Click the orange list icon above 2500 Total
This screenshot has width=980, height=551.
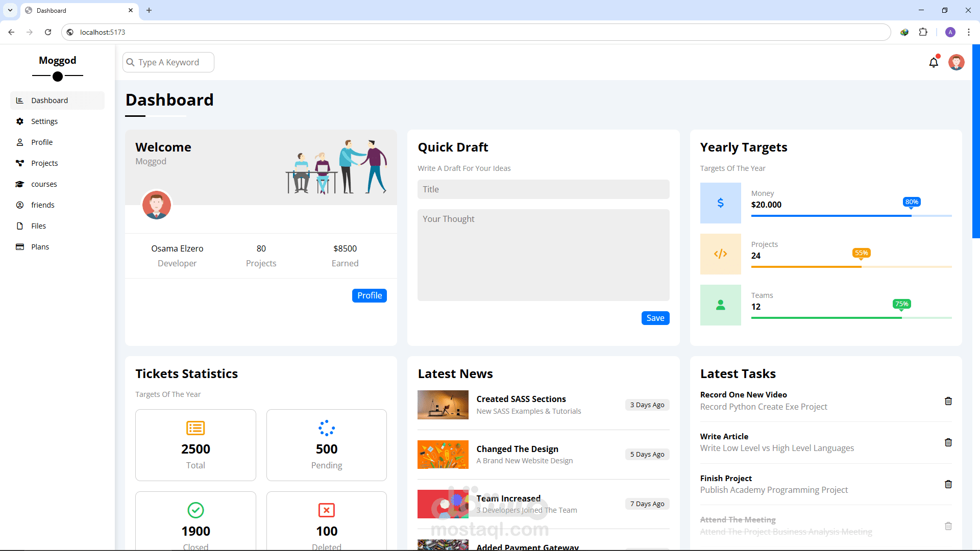pyautogui.click(x=195, y=428)
